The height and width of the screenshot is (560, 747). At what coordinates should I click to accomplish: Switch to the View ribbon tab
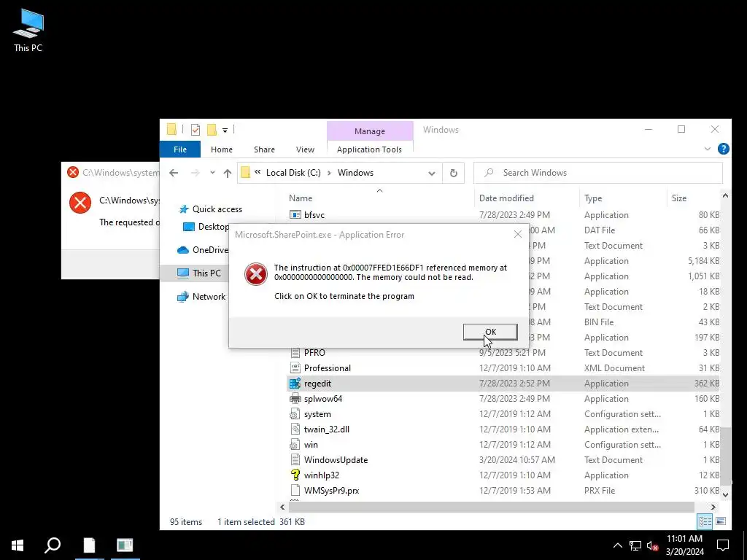(305, 149)
